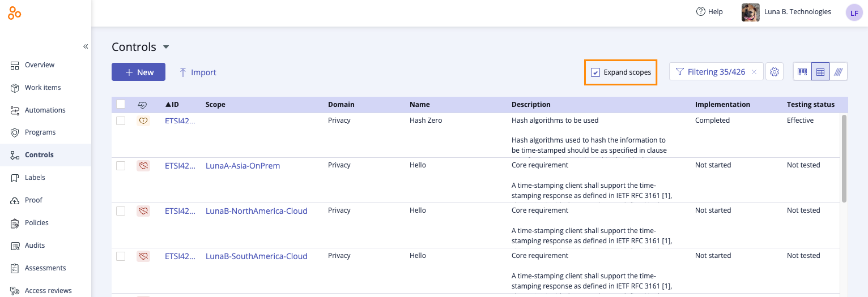Switch to the table view
The image size is (868, 297).
click(820, 72)
